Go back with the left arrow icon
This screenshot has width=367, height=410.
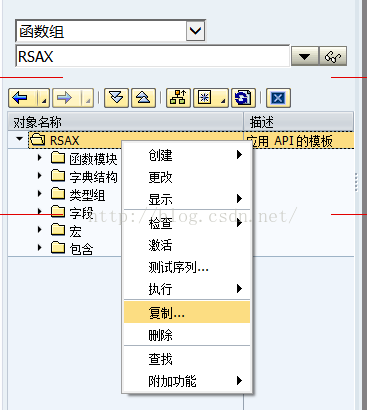click(20, 98)
